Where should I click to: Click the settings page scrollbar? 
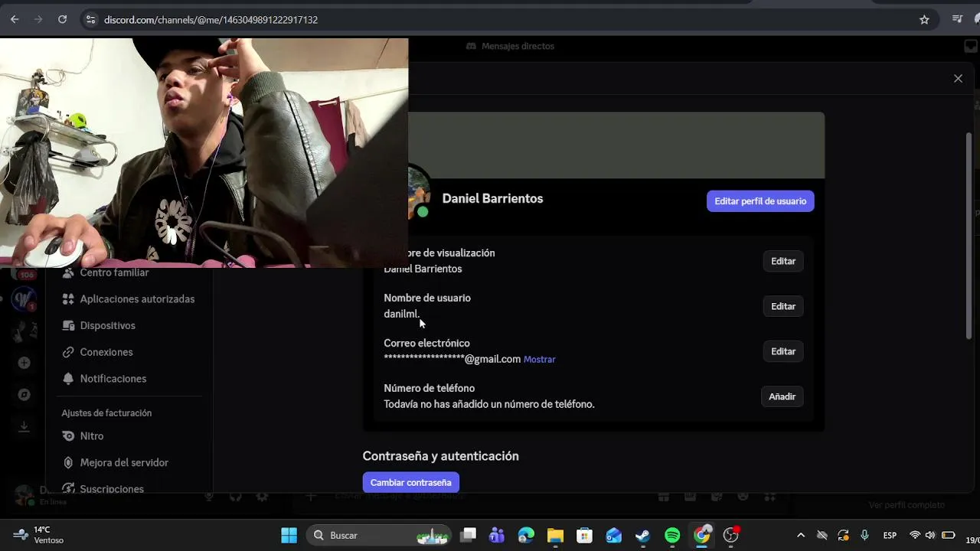pyautogui.click(x=969, y=236)
